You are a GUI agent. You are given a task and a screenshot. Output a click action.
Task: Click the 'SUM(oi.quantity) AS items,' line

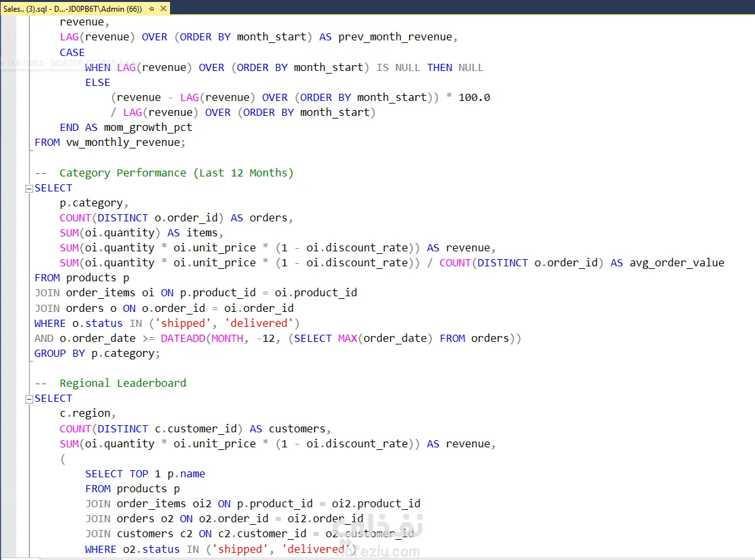141,233
